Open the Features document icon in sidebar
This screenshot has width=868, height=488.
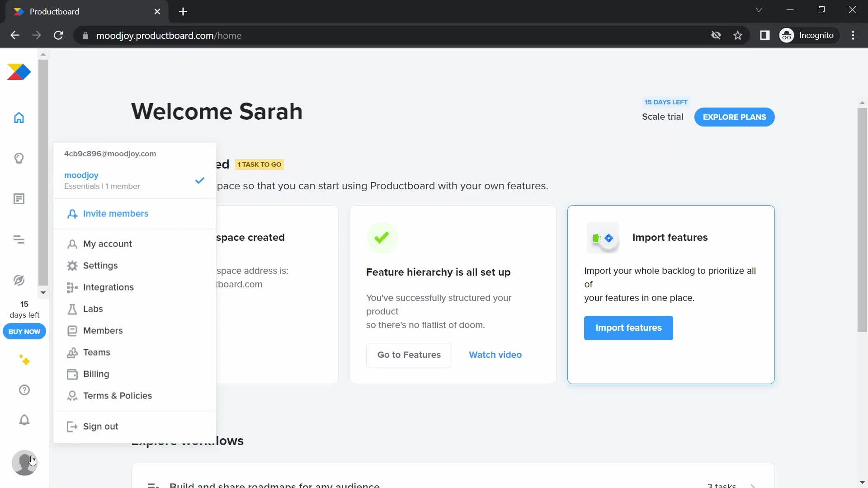point(19,199)
